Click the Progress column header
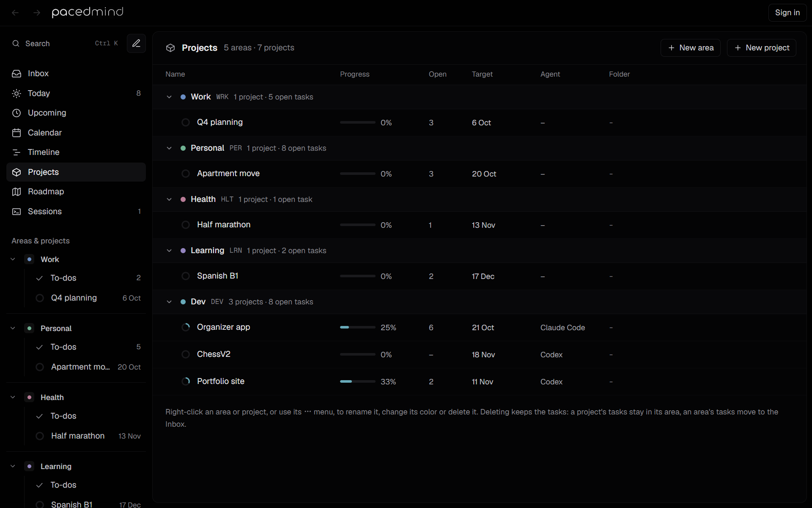812x508 pixels. 354,74
